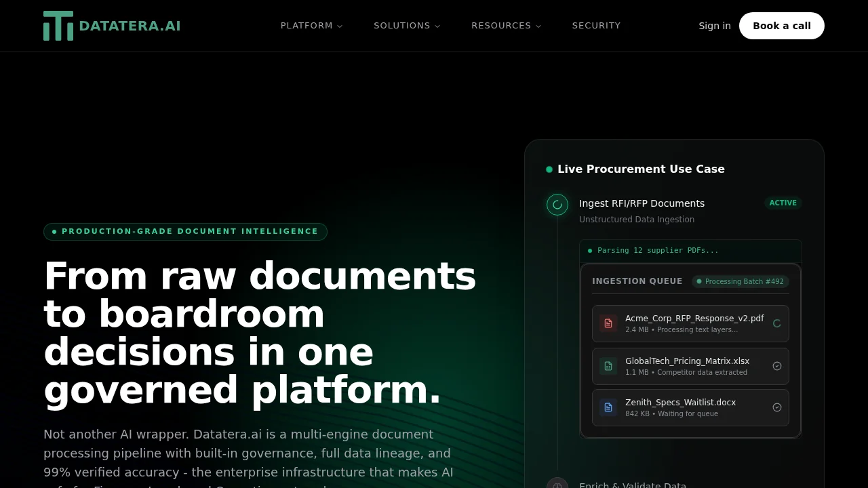Open the PLATFORM navigation menu

(307, 25)
